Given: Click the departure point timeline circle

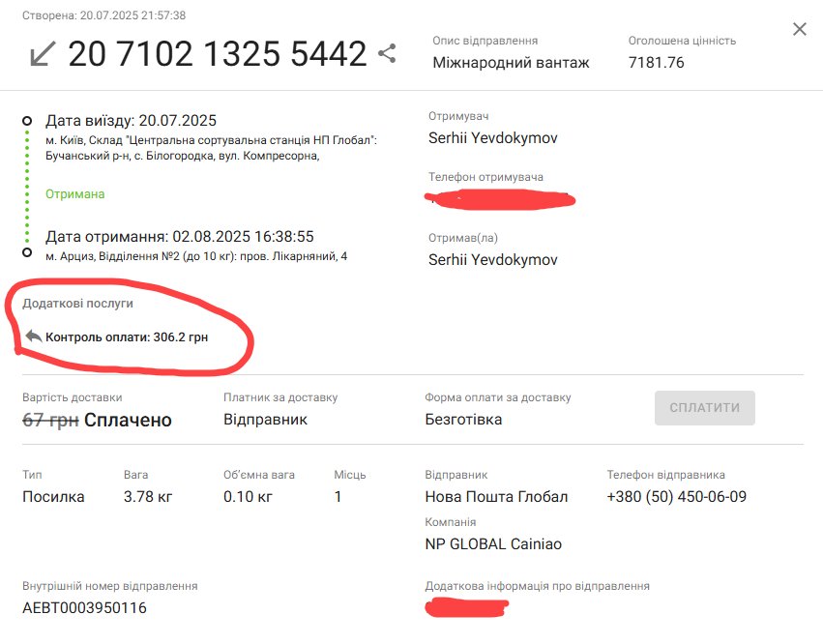Looking at the screenshot, I should 27,121.
